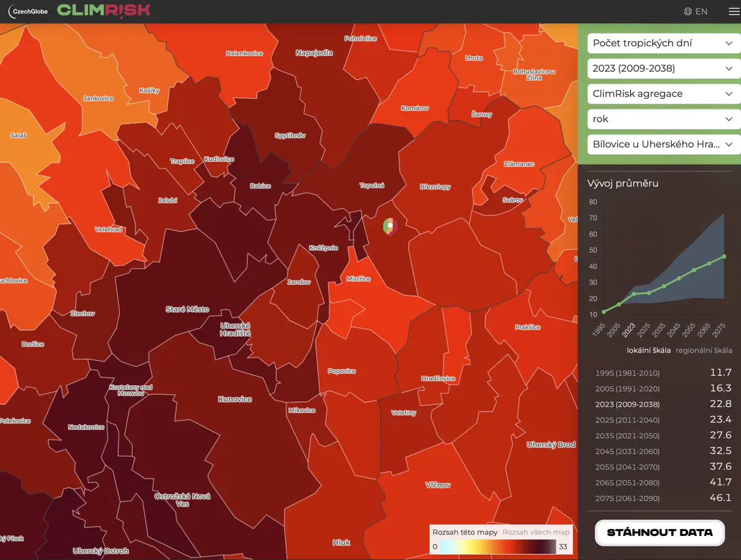Select Rozsah této mapy legend range
The width and height of the screenshot is (741, 560).
pyautogui.click(x=465, y=532)
